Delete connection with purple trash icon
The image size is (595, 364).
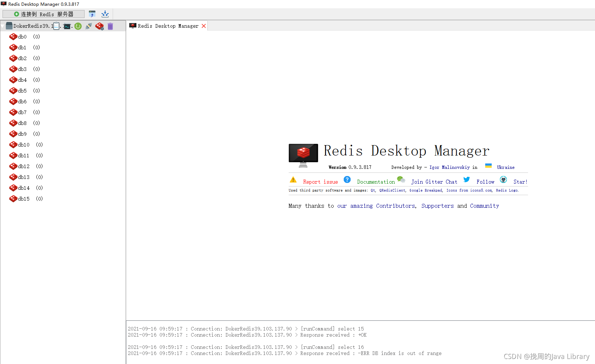click(x=110, y=26)
